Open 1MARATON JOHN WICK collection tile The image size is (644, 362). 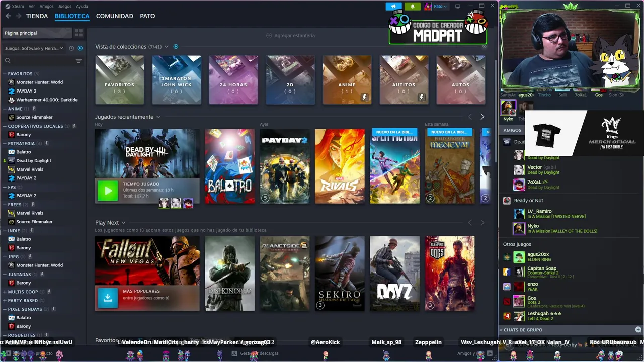point(177,80)
